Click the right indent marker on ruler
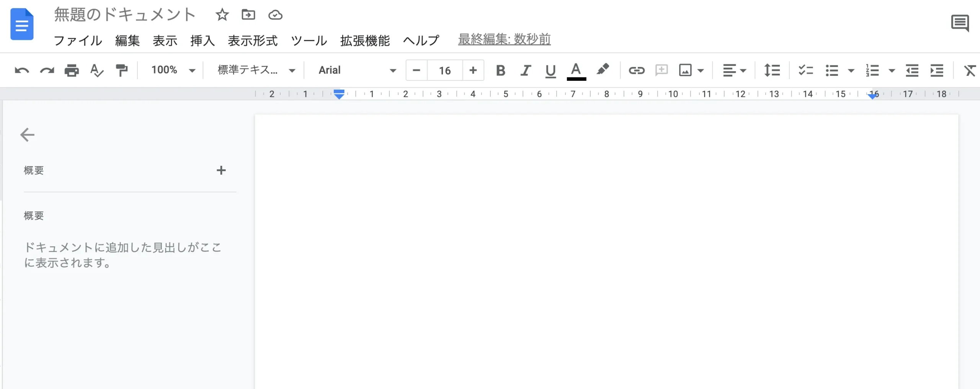 click(872, 96)
